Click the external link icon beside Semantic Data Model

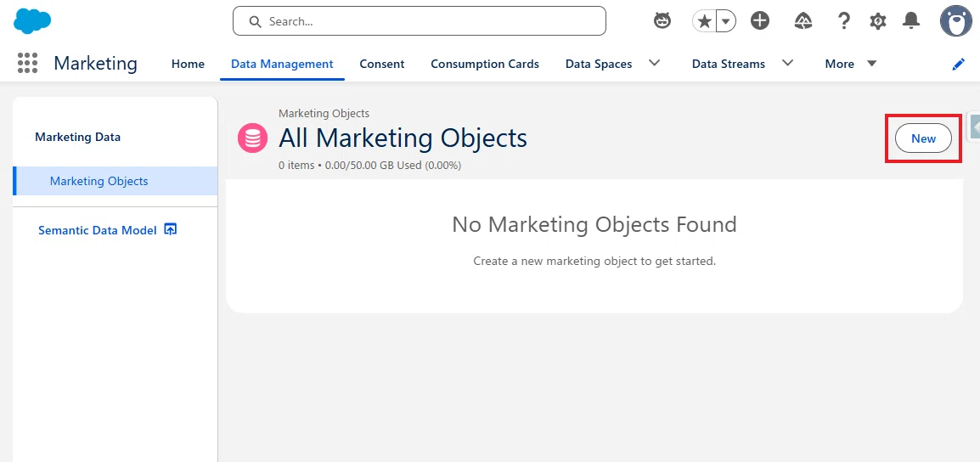(170, 229)
